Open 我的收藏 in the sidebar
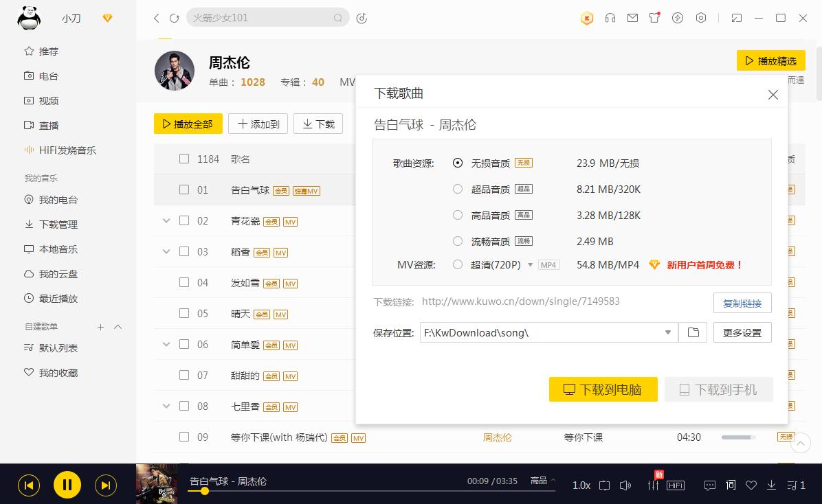Viewport: 822px width, 504px height. click(52, 373)
